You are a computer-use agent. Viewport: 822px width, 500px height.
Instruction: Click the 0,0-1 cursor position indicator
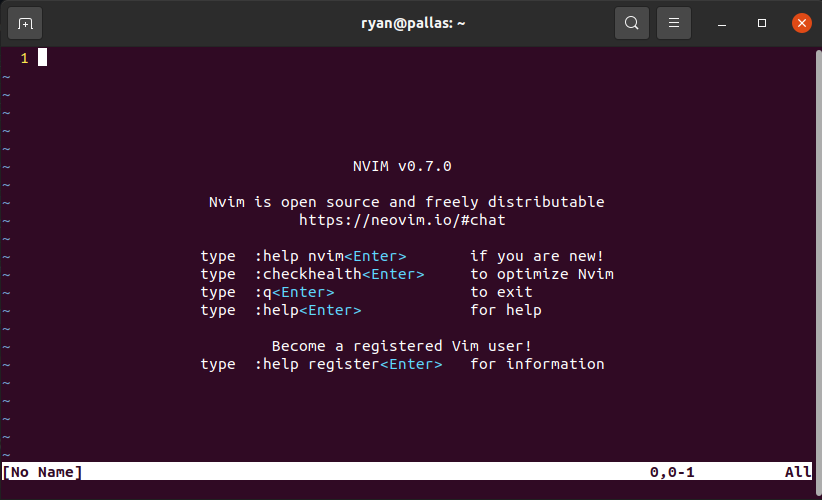click(x=671, y=471)
